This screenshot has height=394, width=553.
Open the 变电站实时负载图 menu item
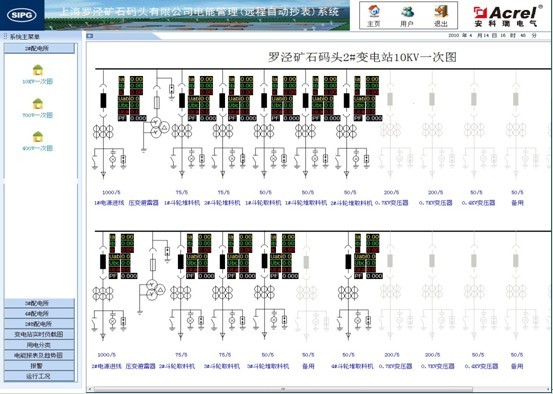pos(39,334)
